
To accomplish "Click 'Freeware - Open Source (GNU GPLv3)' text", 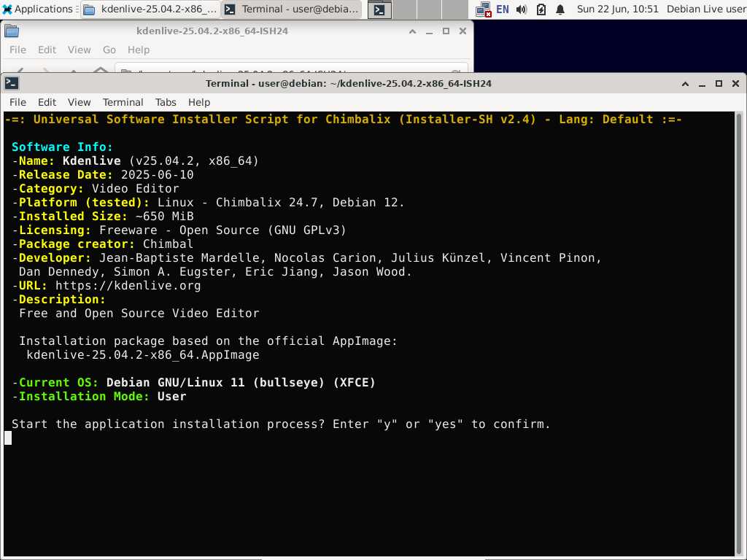I will coord(222,230).
